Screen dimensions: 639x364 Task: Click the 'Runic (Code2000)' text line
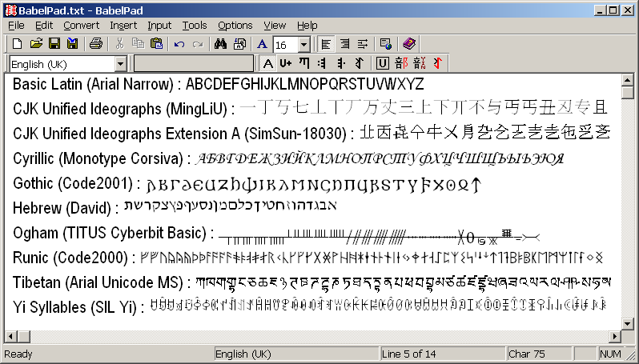(x=308, y=258)
